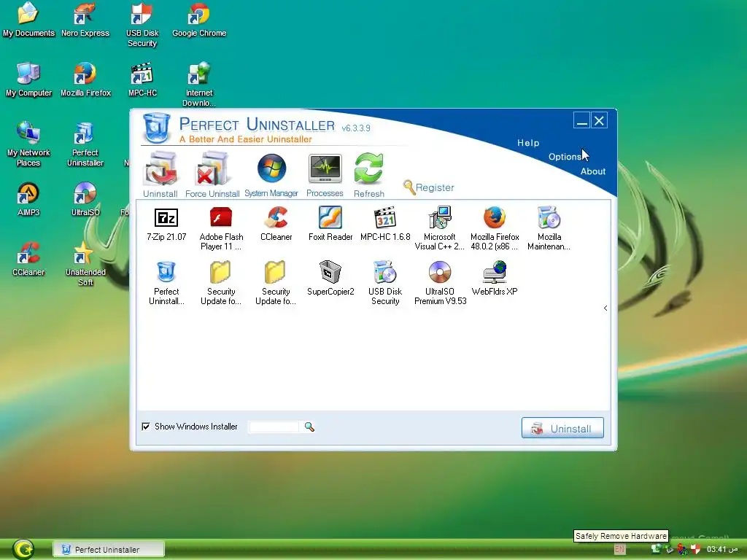Open the Options menu

click(565, 157)
